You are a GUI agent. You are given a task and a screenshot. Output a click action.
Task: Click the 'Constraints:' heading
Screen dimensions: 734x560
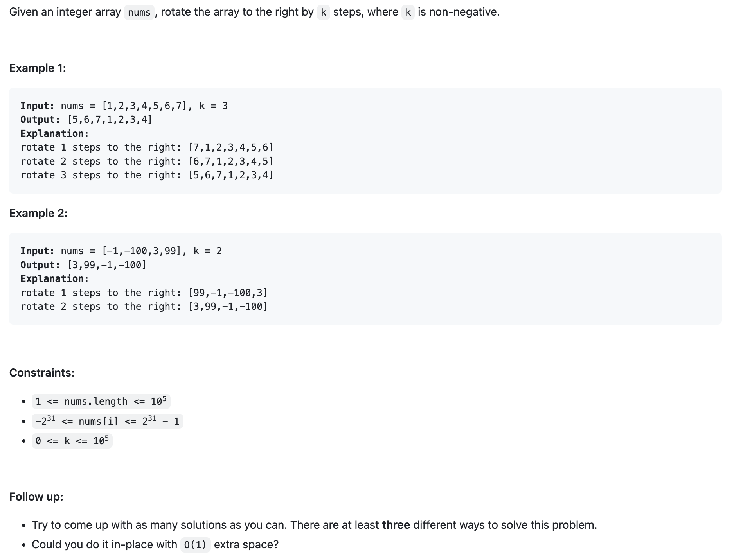click(x=42, y=373)
